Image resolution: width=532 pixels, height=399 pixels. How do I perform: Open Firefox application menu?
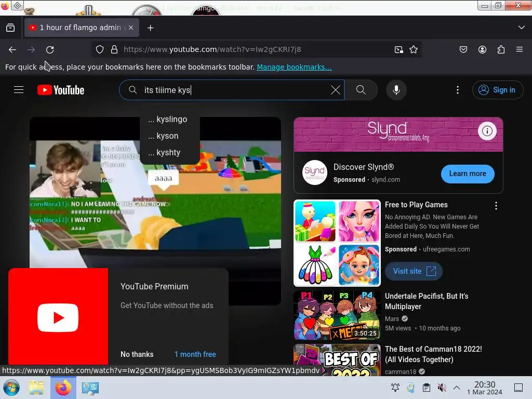(x=520, y=49)
